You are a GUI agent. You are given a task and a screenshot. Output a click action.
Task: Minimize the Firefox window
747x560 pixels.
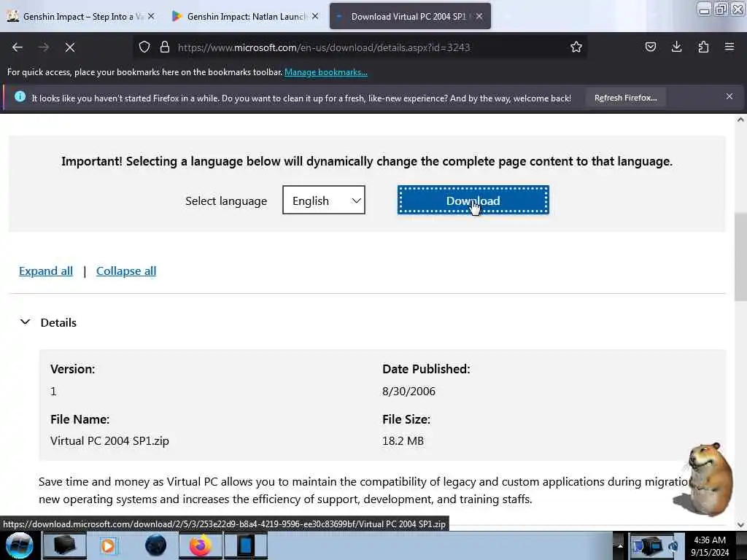704,9
